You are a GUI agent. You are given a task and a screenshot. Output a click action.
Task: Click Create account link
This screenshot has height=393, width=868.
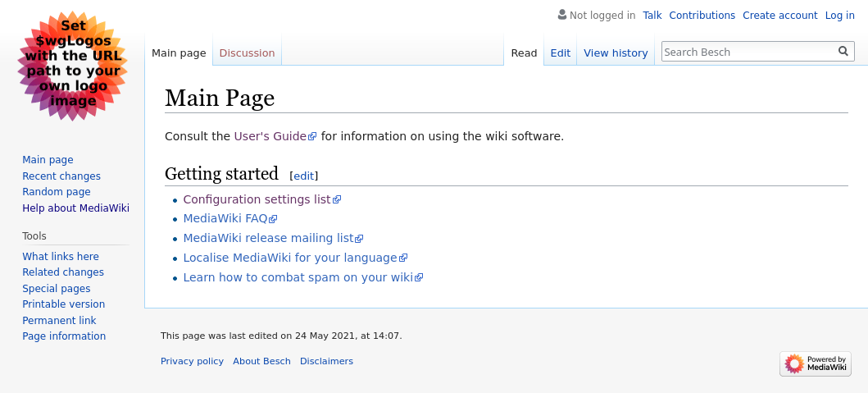pos(779,16)
